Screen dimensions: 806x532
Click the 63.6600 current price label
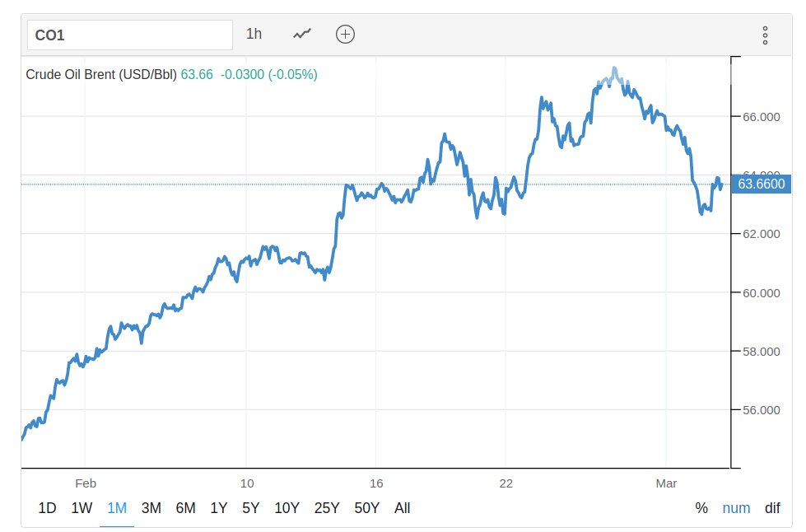761,184
